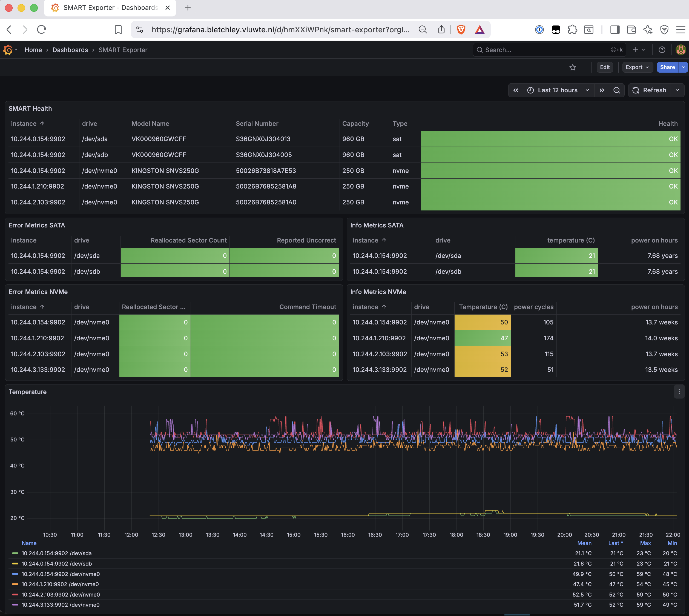Screen dimensions: 689x616
Task: Open the Last 12 hours time picker
Action: pos(558,90)
